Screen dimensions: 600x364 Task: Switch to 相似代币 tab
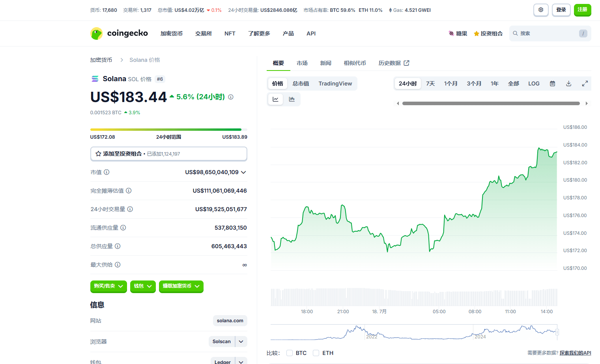[x=355, y=63]
